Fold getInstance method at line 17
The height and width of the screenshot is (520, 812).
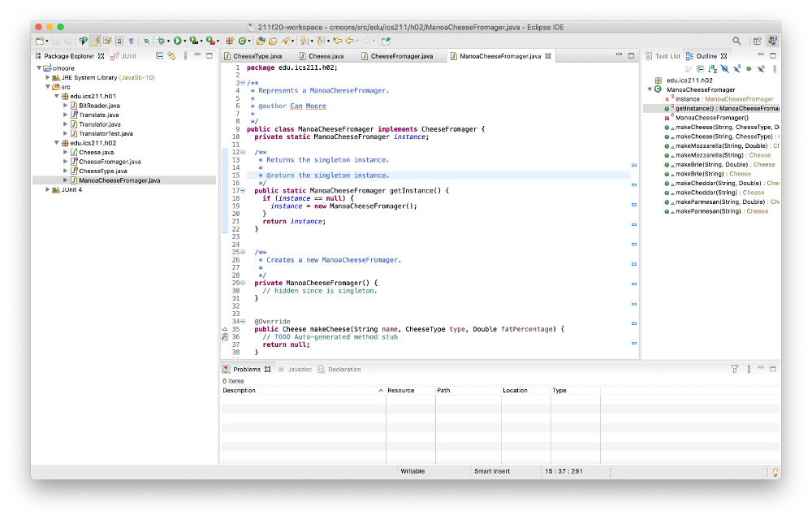coord(243,191)
